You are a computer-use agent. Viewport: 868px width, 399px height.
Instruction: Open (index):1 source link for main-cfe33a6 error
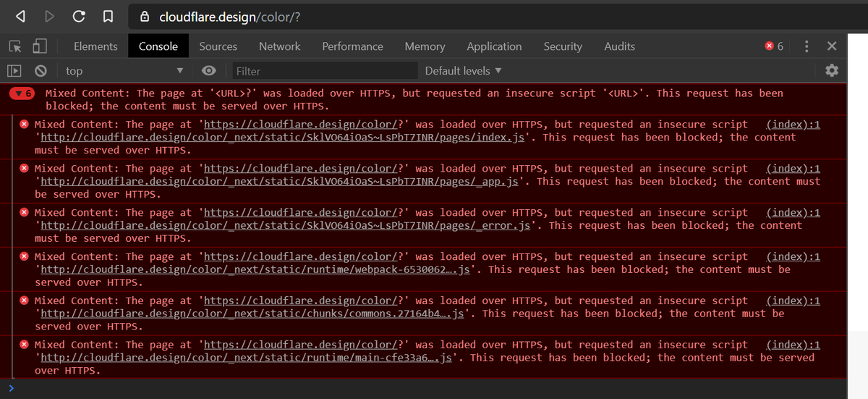coord(793,345)
